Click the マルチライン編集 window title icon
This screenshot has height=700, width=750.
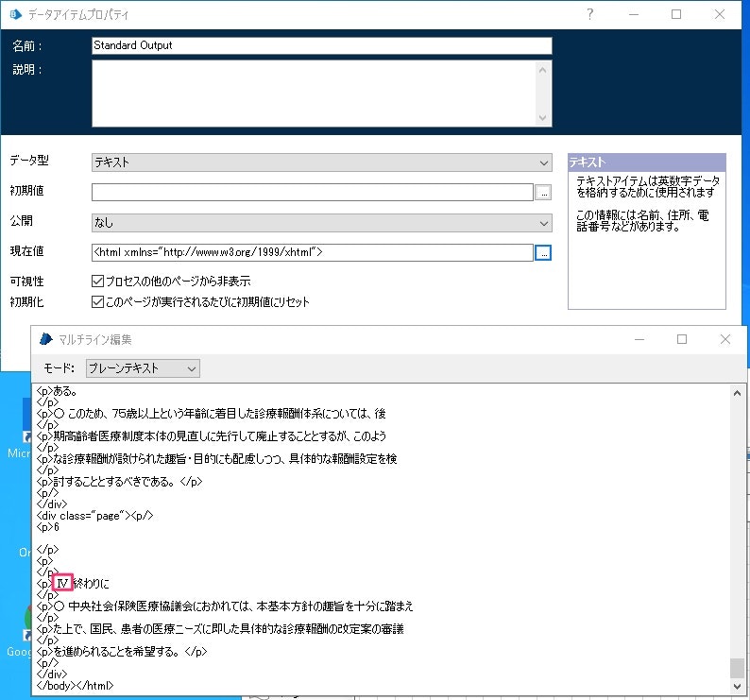pos(46,339)
